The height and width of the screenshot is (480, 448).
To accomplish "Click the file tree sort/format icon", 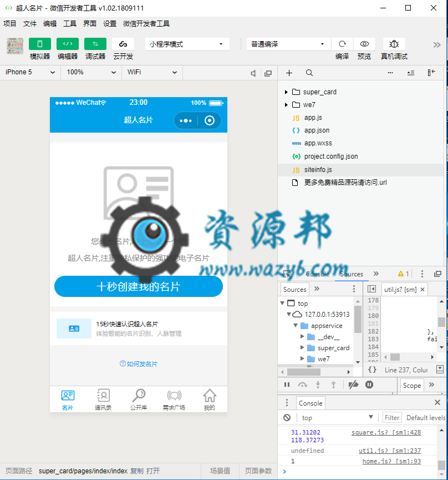I will 411,73.
